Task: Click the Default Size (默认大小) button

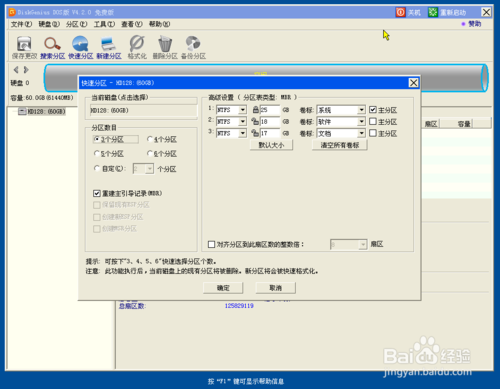Action: coord(271,145)
